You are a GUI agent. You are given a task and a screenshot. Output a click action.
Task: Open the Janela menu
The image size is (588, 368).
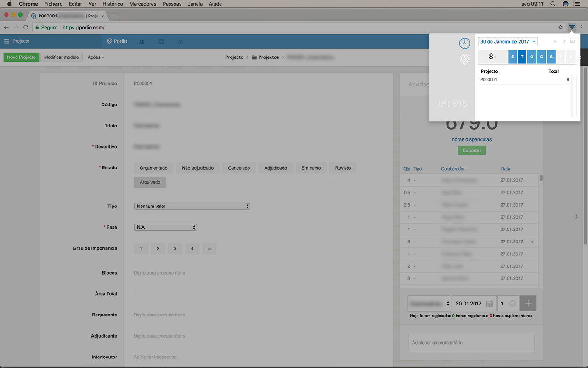point(195,4)
